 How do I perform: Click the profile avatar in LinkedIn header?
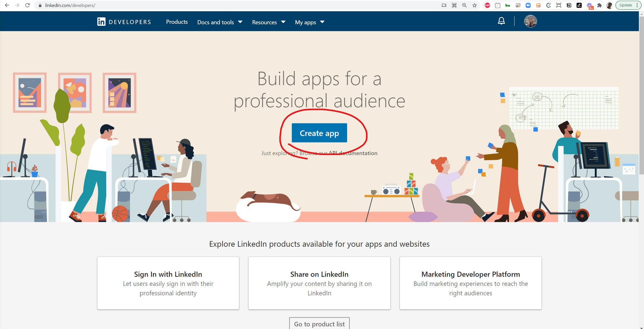[x=530, y=21]
